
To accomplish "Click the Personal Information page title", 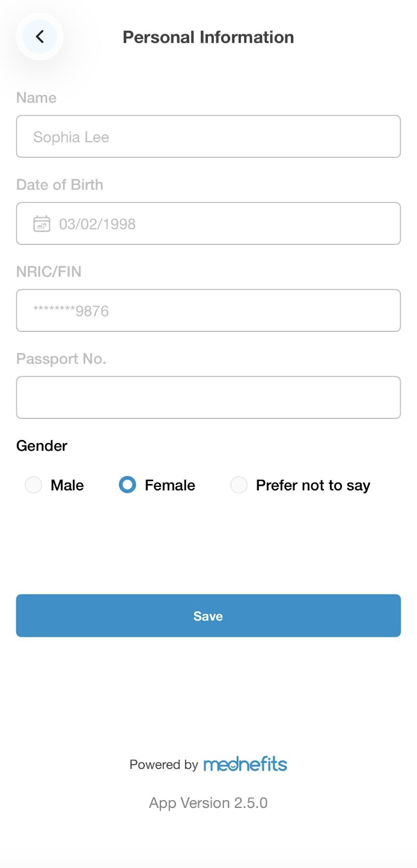I will click(208, 37).
